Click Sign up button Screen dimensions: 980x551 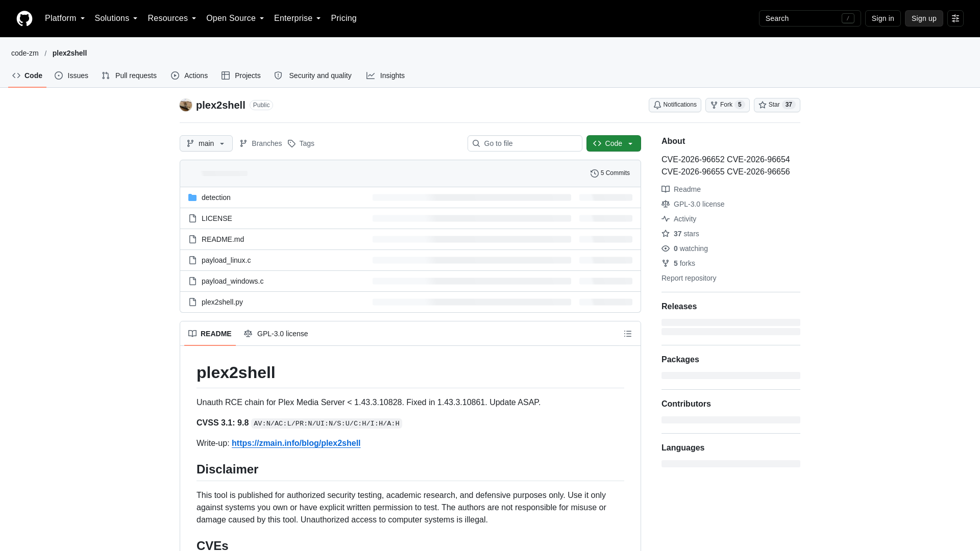(x=924, y=18)
